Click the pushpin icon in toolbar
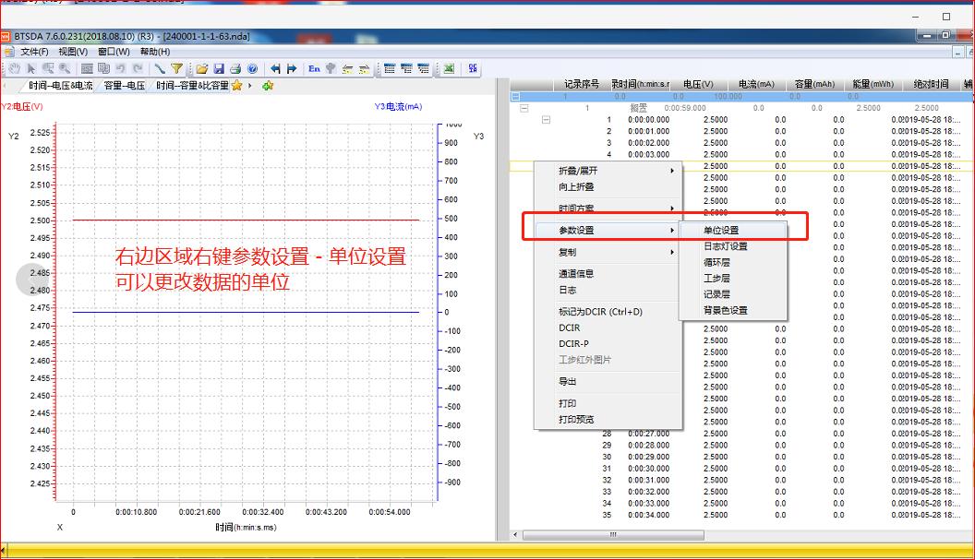 click(331, 68)
